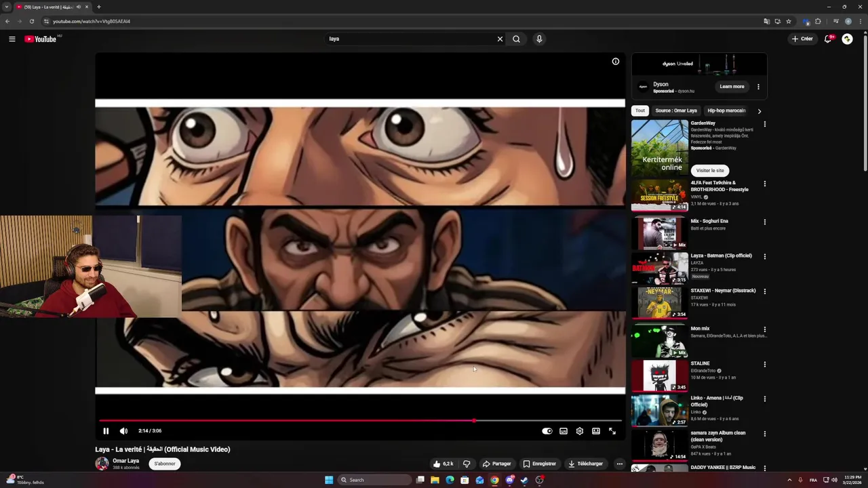Open options for STAXEWI - Neymar video
Viewport: 868px width, 488px height.
click(x=765, y=291)
